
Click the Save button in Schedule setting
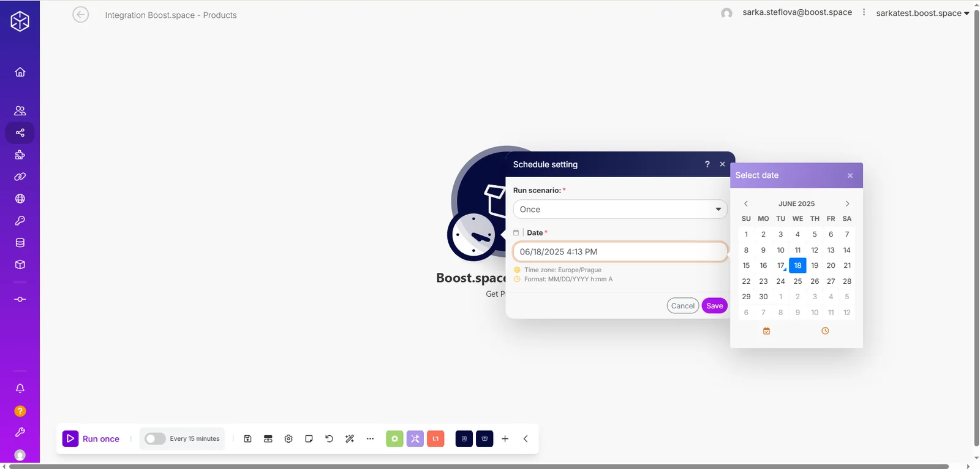coord(714,306)
